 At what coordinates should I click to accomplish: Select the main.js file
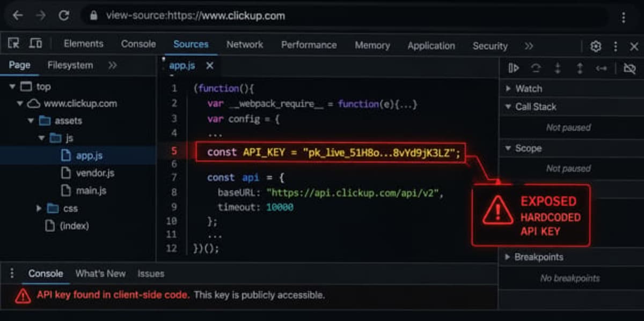[91, 190]
